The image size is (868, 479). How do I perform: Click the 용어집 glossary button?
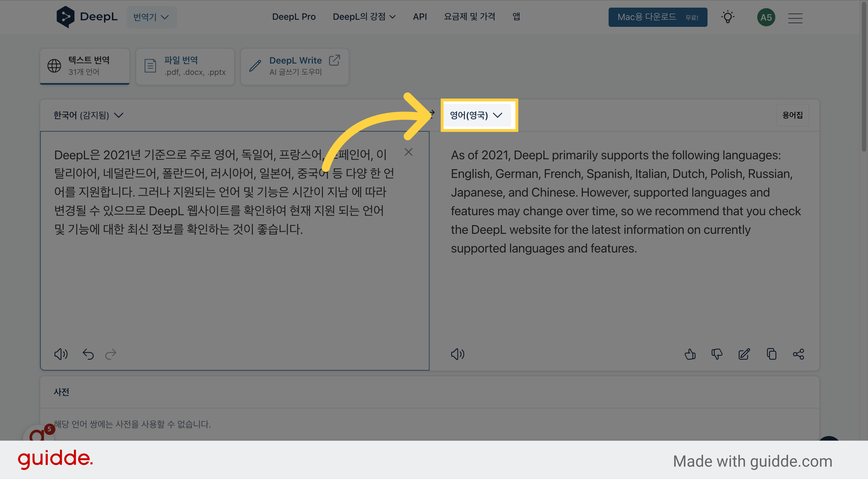(792, 115)
